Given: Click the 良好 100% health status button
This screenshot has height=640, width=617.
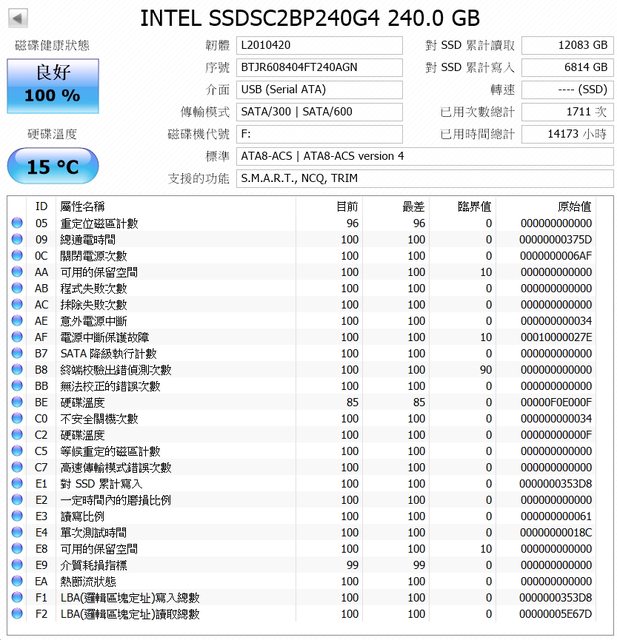Looking at the screenshot, I should [53, 86].
